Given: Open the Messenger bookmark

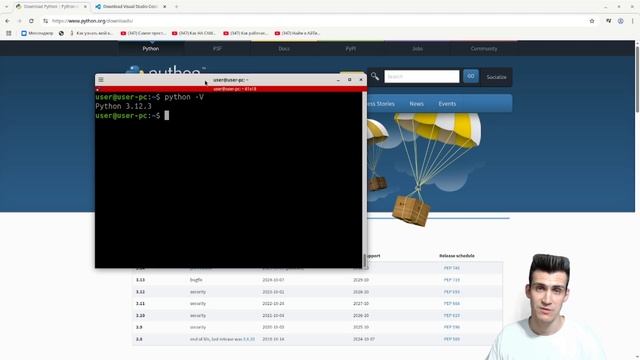Looking at the screenshot, I should tap(37, 33).
